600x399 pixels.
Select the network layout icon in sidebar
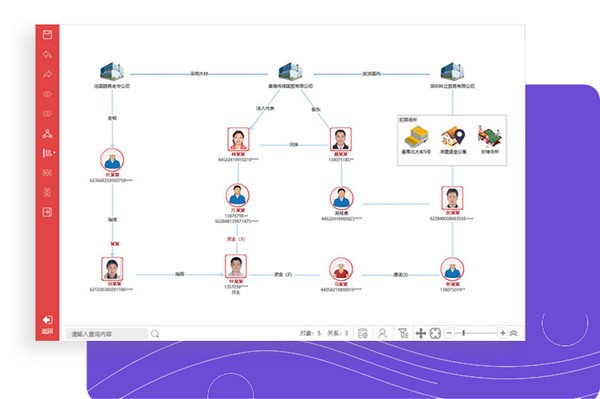47,134
